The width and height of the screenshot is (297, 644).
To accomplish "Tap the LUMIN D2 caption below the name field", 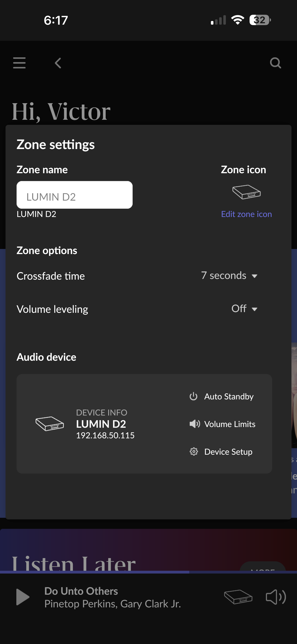I will (37, 214).
